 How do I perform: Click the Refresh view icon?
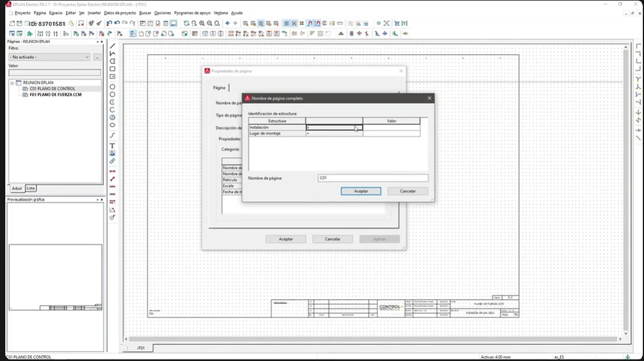coord(186,24)
